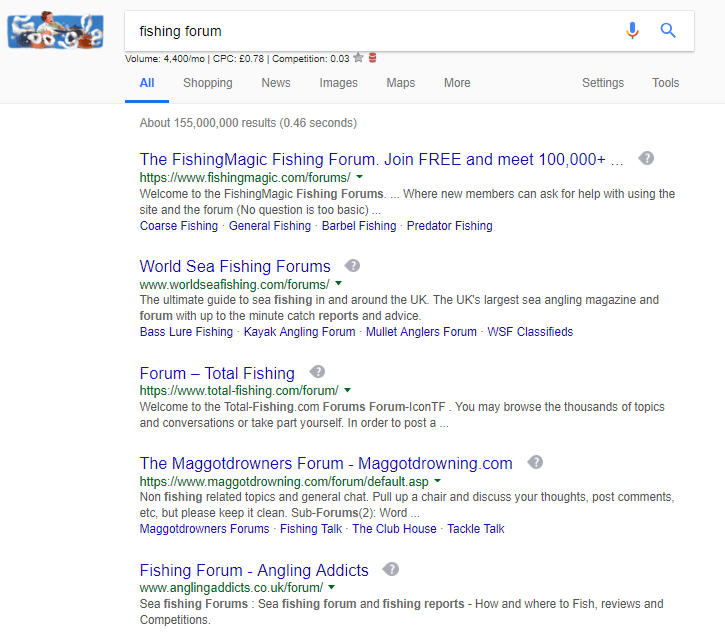725x642 pixels.
Task: Open the More search categories menu
Action: point(457,83)
